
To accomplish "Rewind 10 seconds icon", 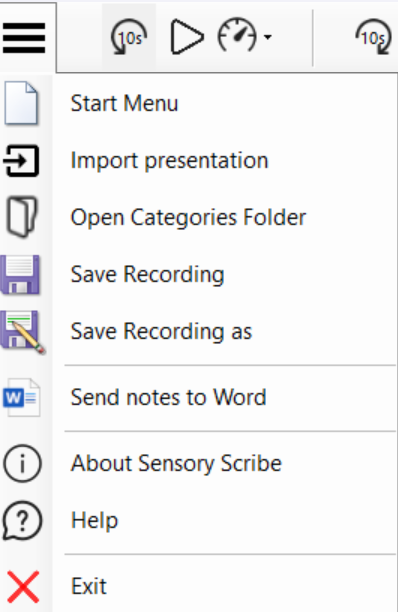I will tap(129, 37).
